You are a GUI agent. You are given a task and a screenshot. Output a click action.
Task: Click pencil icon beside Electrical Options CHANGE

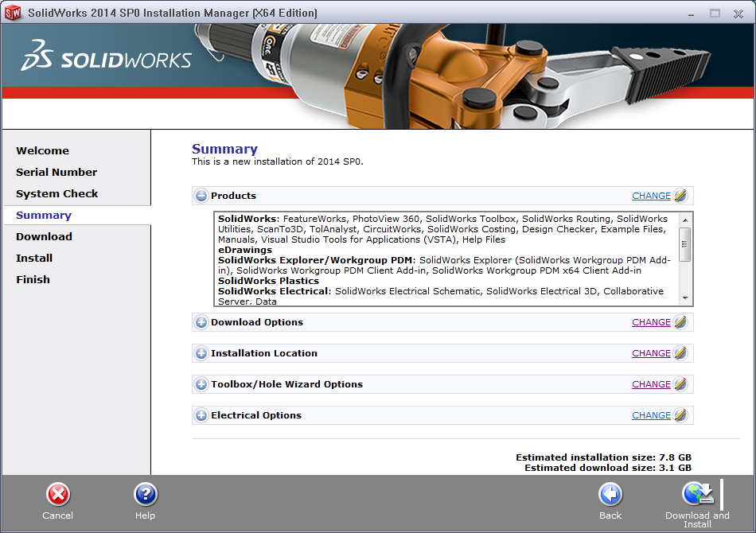point(680,415)
